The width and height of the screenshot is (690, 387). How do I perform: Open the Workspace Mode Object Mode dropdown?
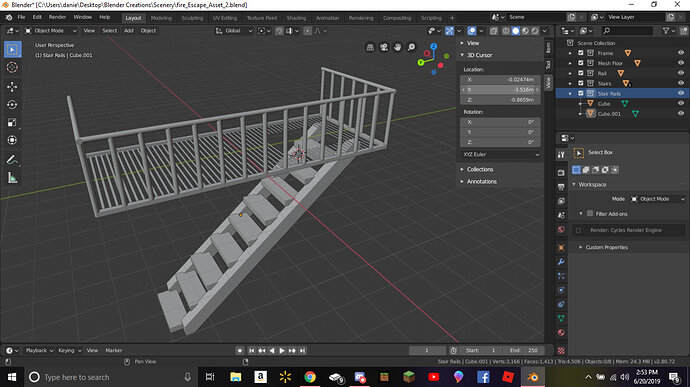(657, 199)
